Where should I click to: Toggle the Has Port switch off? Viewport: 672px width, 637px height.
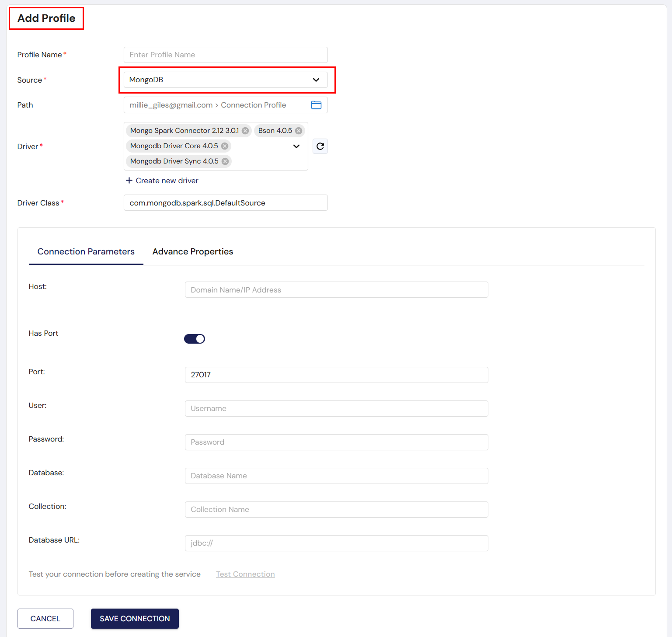coord(195,339)
